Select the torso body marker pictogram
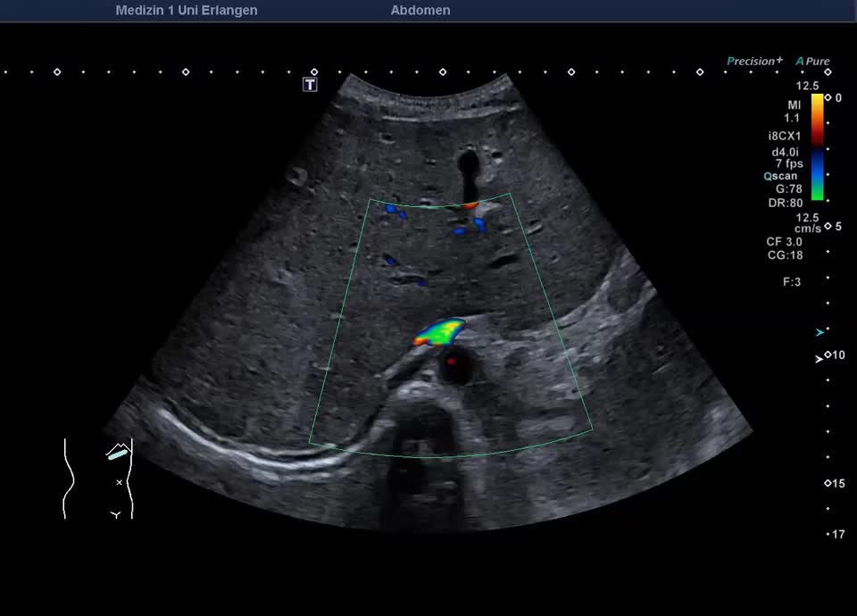This screenshot has width=857, height=616. (x=98, y=479)
